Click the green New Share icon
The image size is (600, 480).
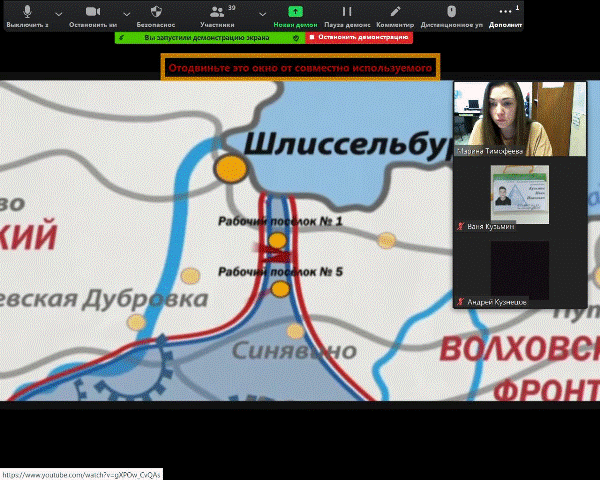(295, 11)
